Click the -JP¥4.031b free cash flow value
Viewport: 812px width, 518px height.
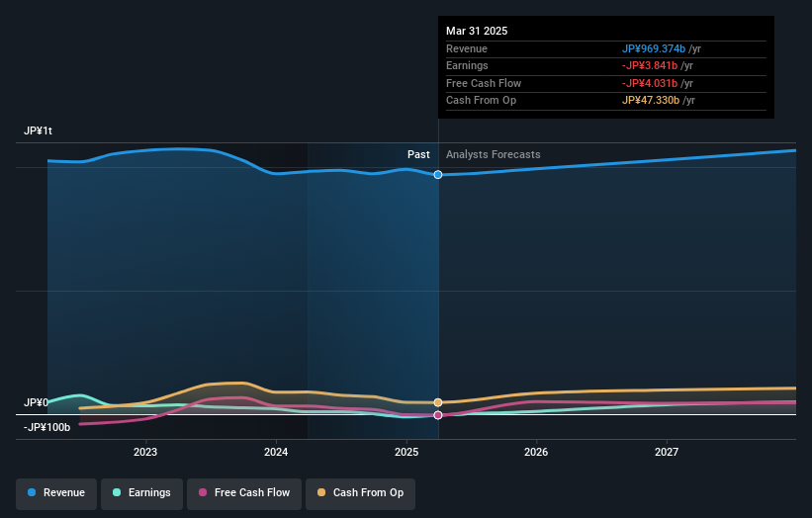coord(650,83)
